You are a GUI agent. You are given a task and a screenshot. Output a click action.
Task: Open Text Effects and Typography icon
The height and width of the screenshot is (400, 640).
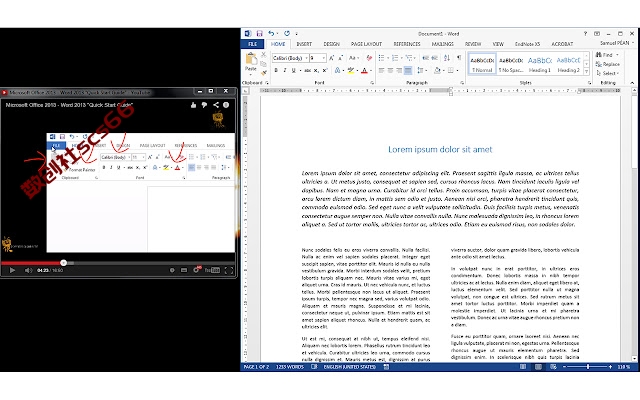click(x=338, y=70)
